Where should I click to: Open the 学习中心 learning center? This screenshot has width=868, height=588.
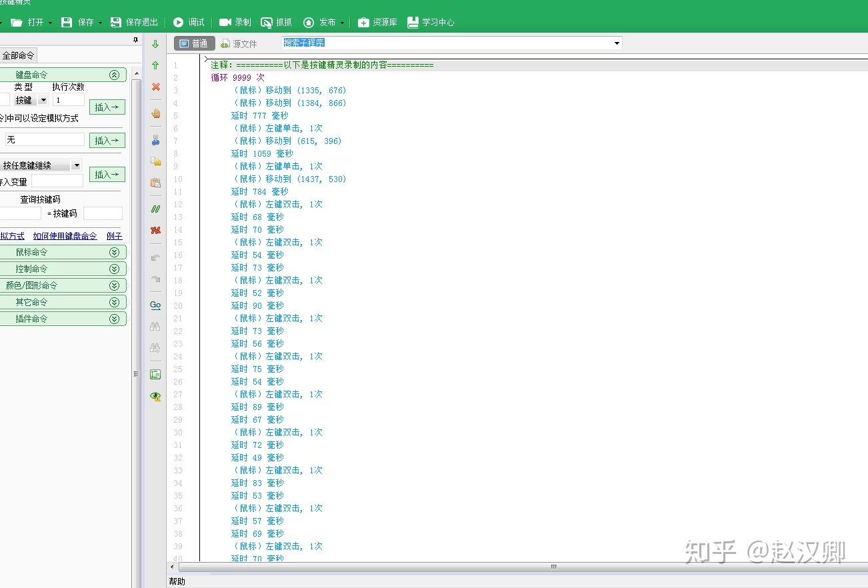431,22
